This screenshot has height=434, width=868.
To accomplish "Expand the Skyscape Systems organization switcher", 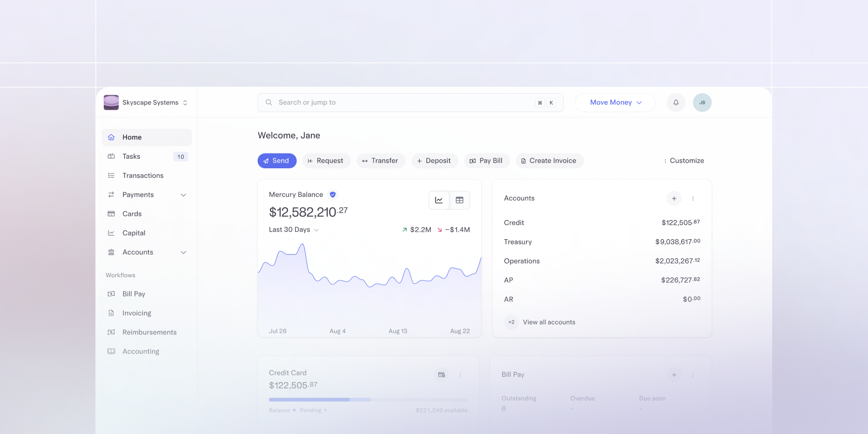I will tap(185, 103).
